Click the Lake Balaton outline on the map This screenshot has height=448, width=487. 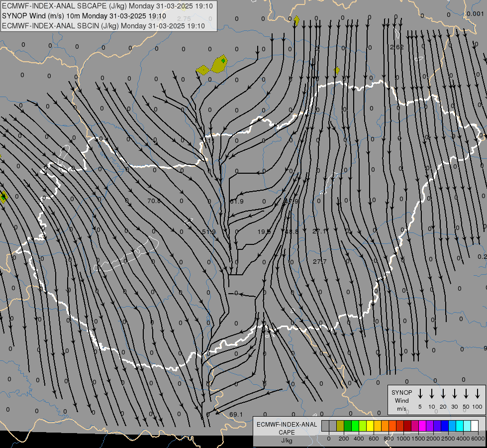point(126,254)
